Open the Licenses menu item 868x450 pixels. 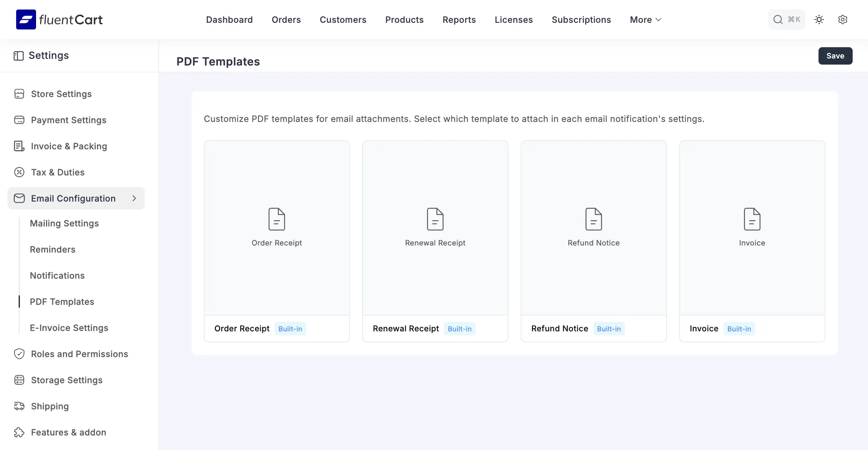pyautogui.click(x=513, y=19)
